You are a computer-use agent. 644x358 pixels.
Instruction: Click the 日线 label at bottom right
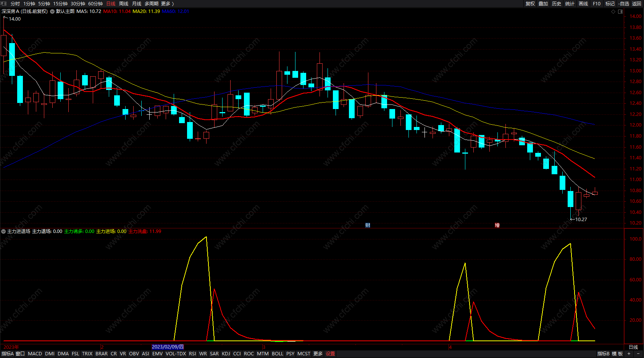pyautogui.click(x=633, y=347)
